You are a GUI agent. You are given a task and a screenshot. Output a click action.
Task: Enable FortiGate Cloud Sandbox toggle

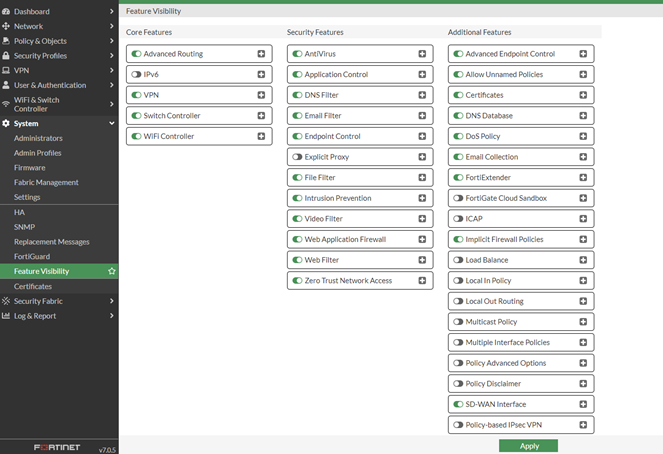coord(458,198)
